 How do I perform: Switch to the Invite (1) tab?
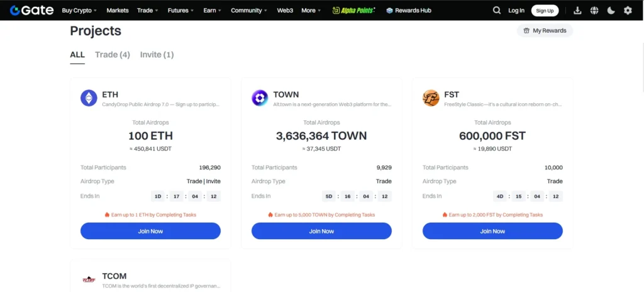[157, 55]
